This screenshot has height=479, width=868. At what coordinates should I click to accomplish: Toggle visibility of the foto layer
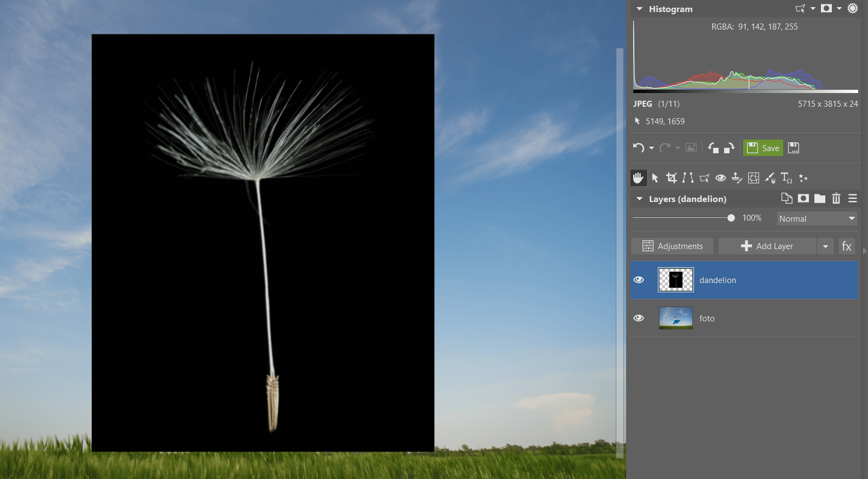coord(639,318)
